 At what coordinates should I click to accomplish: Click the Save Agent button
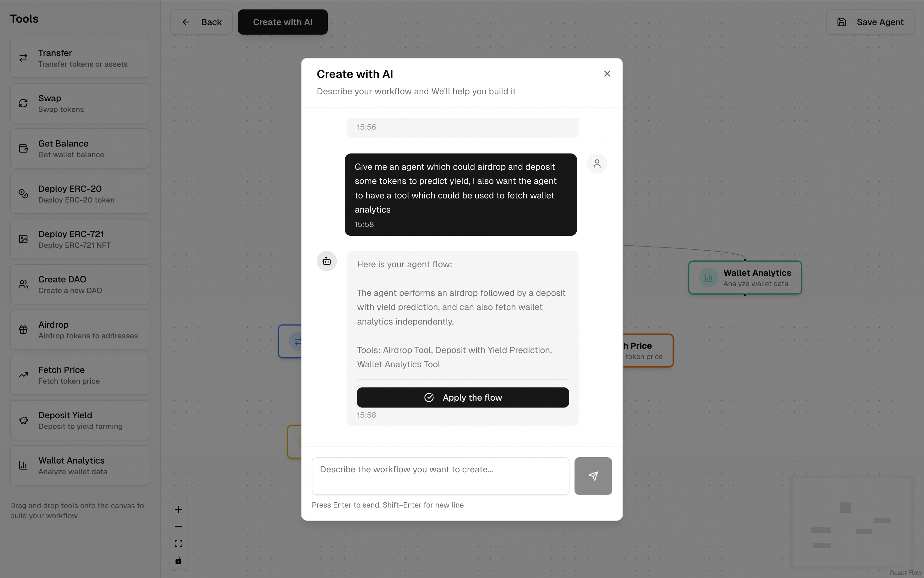pos(870,22)
